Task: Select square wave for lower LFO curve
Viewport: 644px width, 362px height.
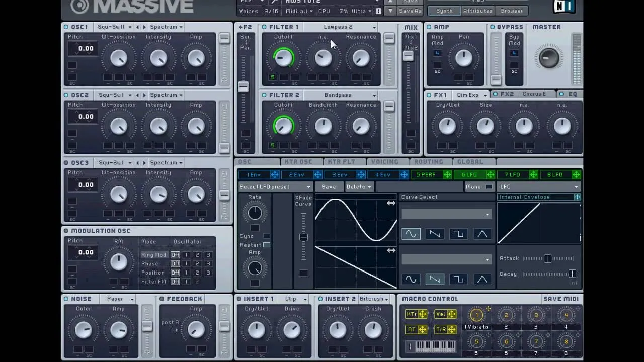Action: tap(458, 279)
